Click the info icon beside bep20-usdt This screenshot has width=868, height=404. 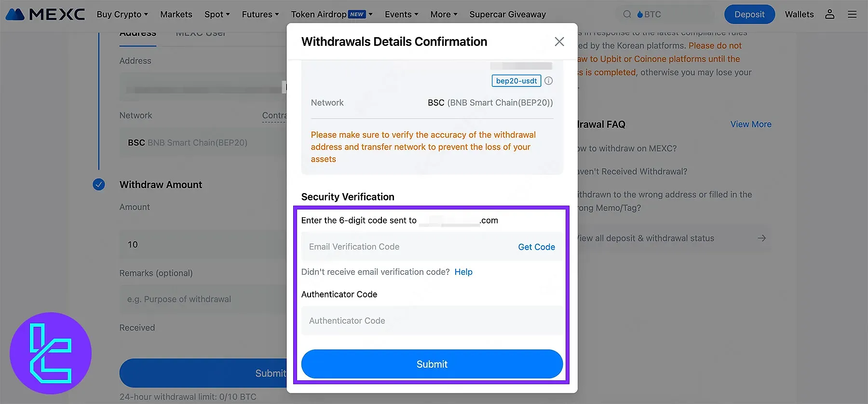click(x=549, y=81)
